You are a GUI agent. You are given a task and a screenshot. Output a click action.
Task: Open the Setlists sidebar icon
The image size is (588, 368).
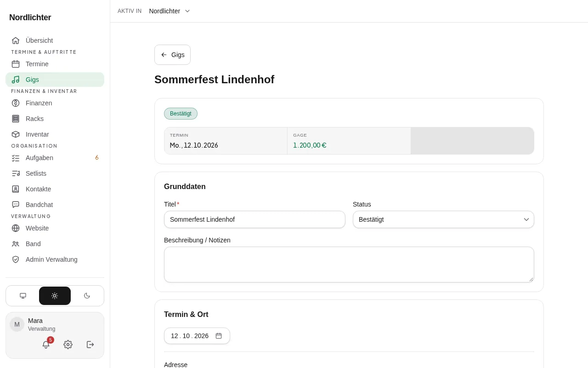16,173
